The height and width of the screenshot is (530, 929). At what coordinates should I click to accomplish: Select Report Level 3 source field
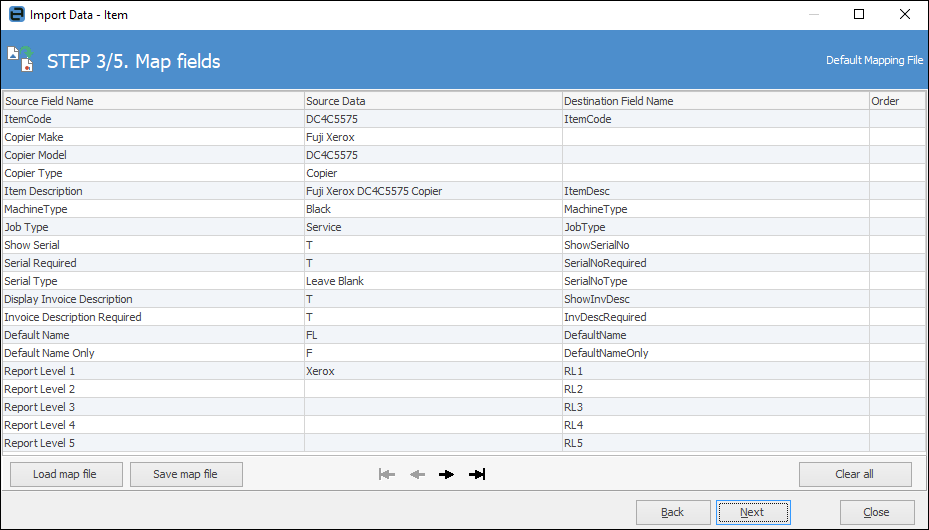153,407
